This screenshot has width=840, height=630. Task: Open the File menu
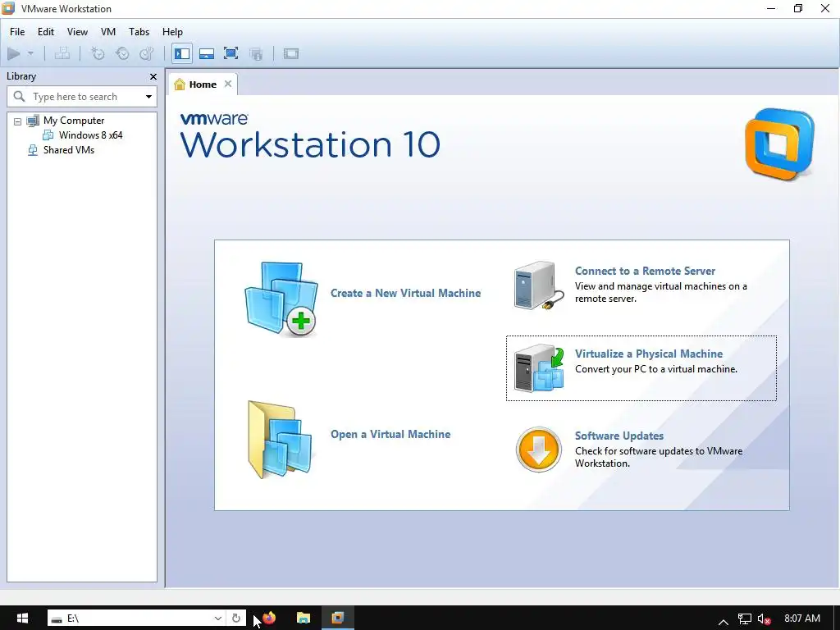click(17, 32)
